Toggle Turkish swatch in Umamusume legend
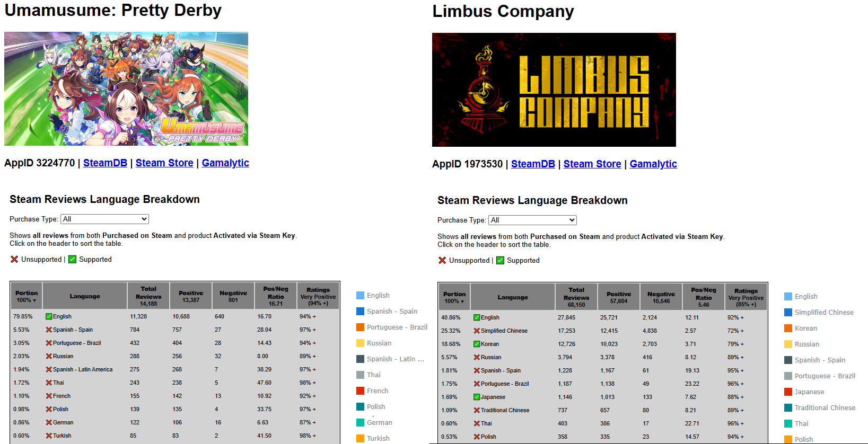Screen dimensions: 868x444 361,438
